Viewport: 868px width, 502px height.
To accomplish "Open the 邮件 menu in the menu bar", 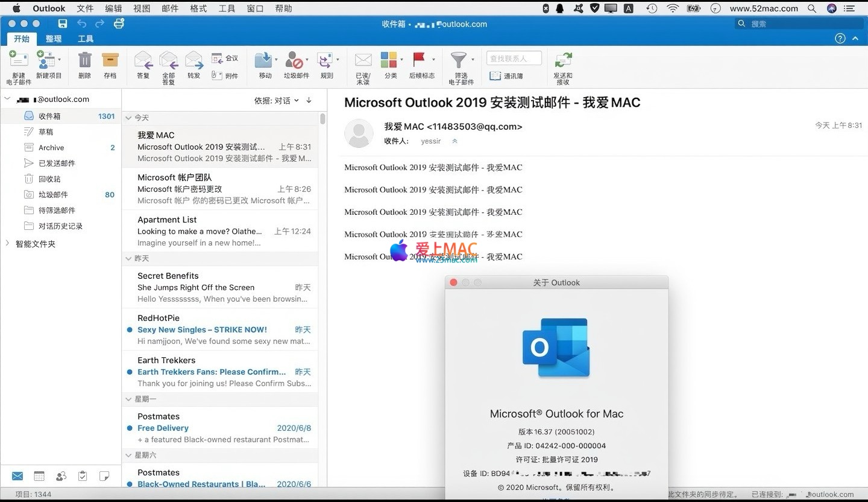I will (x=170, y=8).
